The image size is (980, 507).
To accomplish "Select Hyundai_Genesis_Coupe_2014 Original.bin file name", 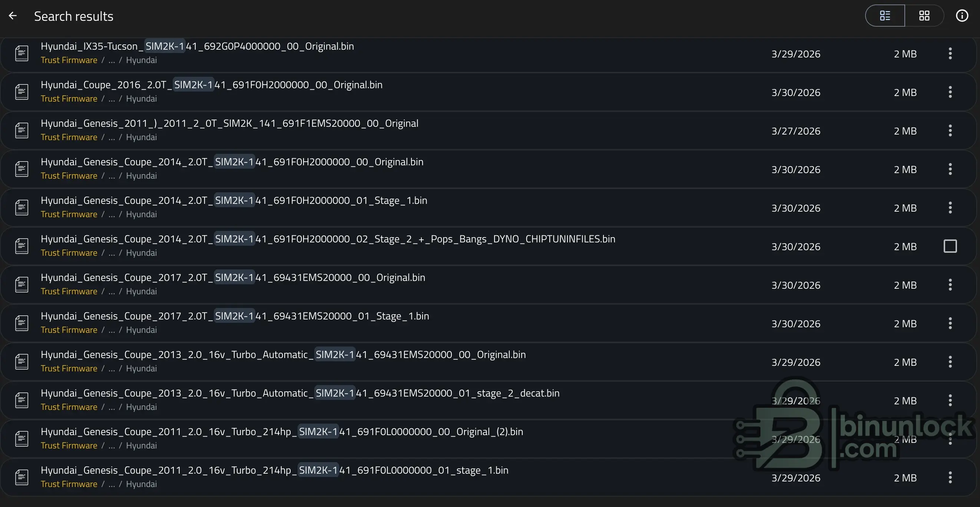I will pyautogui.click(x=232, y=162).
